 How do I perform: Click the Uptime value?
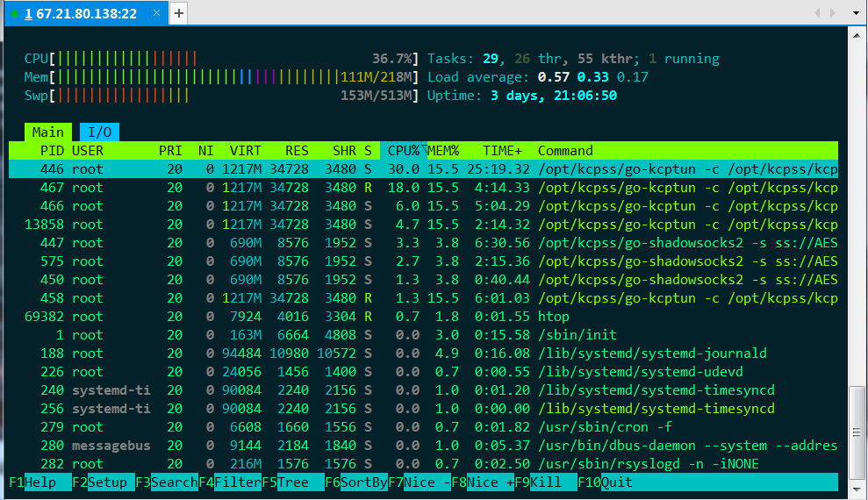tap(554, 96)
